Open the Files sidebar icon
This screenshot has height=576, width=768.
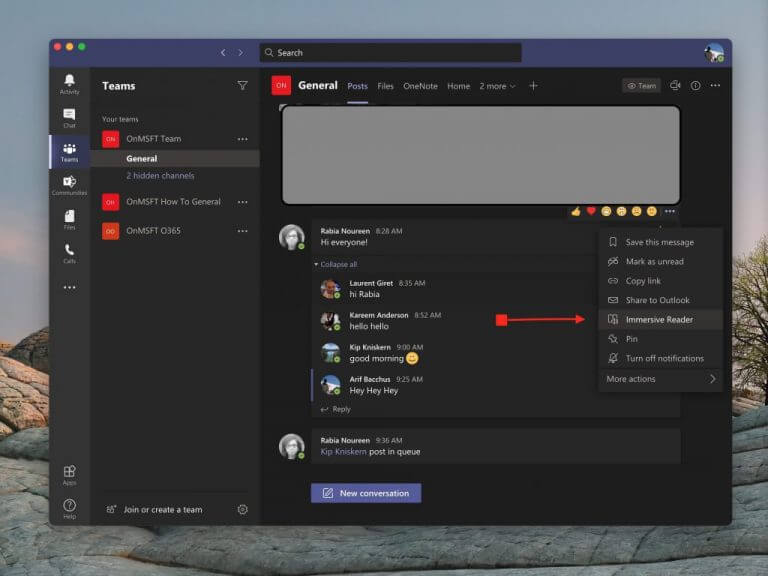(x=70, y=219)
